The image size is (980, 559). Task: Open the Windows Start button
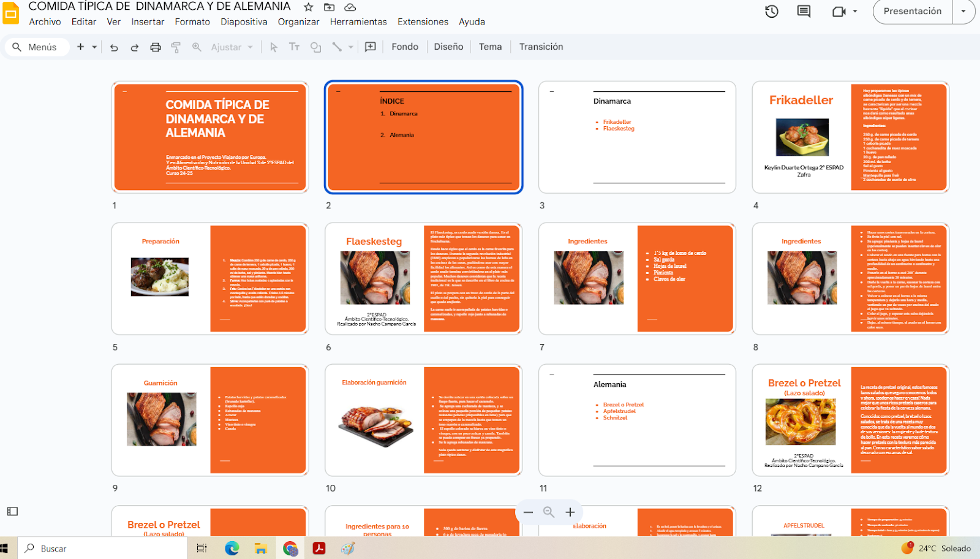(5, 549)
